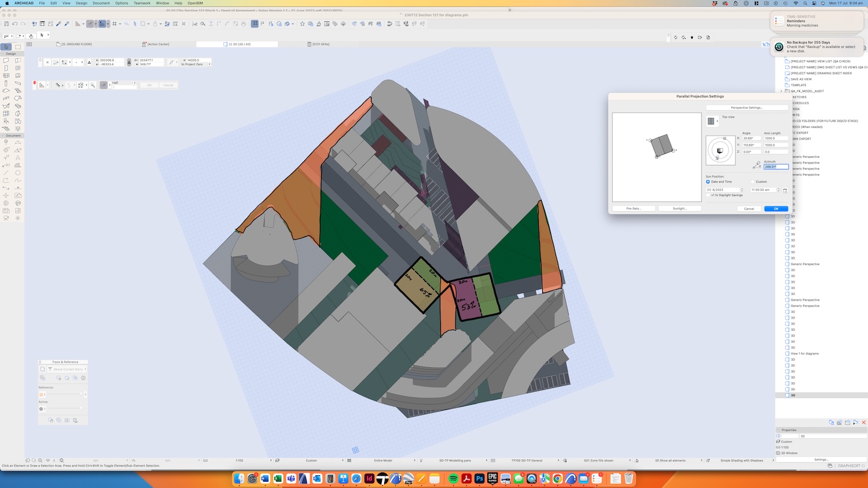868x488 pixels.
Task: Select the Marquee tool in the toolbox
Action: click(18, 47)
